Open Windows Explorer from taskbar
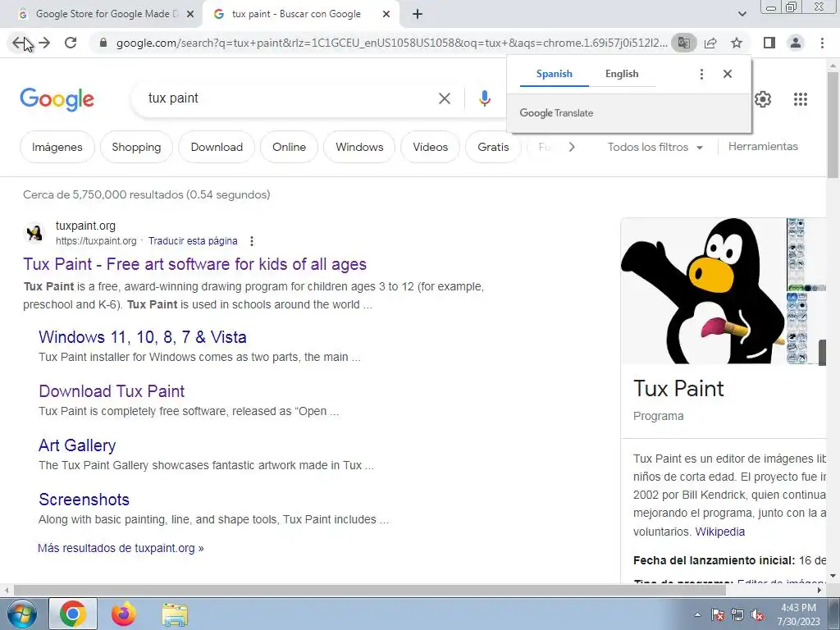Screen dimensions: 840x630 pos(175,615)
